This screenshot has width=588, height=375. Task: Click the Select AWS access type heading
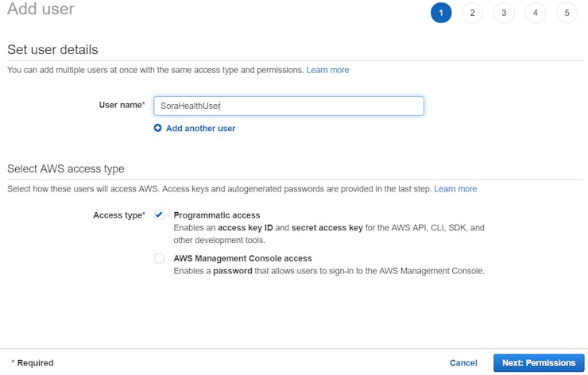66,168
